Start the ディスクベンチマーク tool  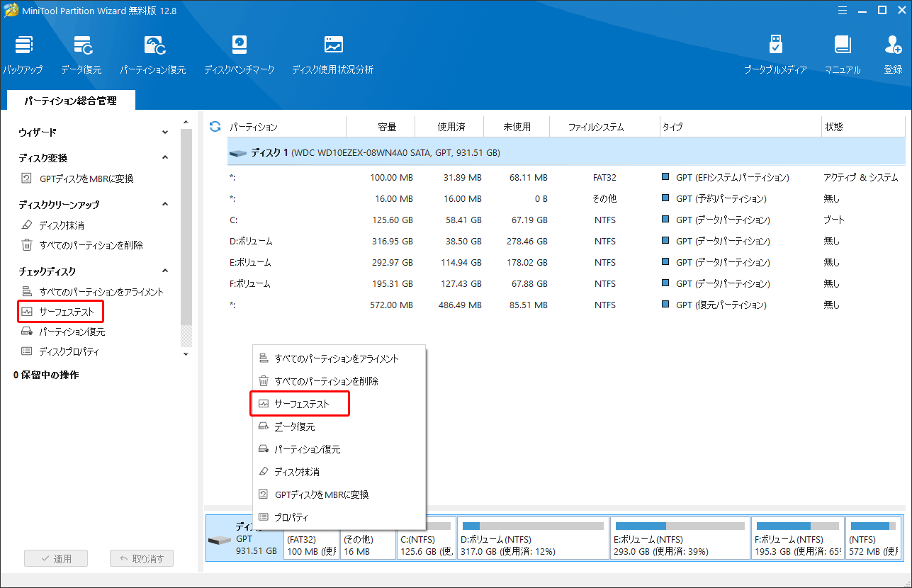[x=239, y=55]
